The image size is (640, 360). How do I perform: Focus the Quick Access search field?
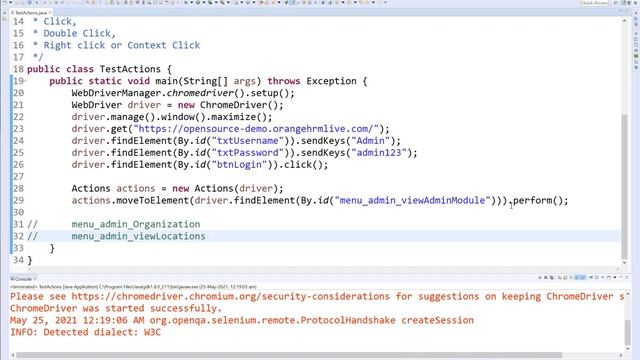tap(594, 3)
